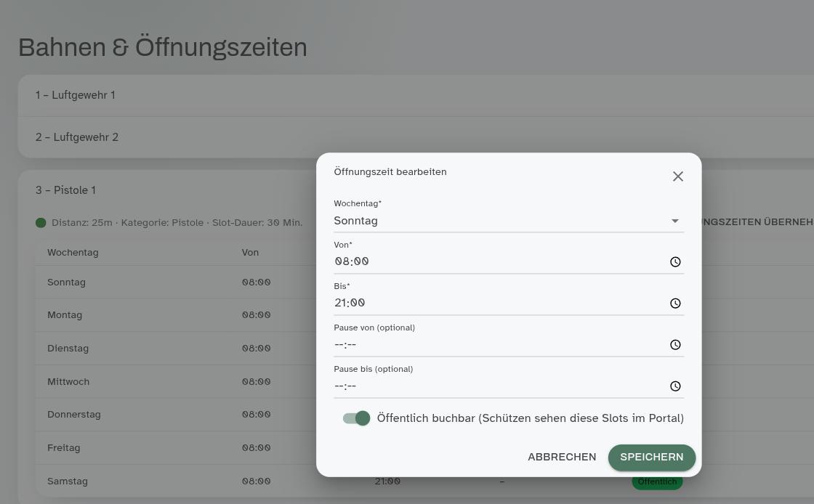Screen dimensions: 814x504
Task: Open clock picker for Bis time
Action: pos(675,304)
